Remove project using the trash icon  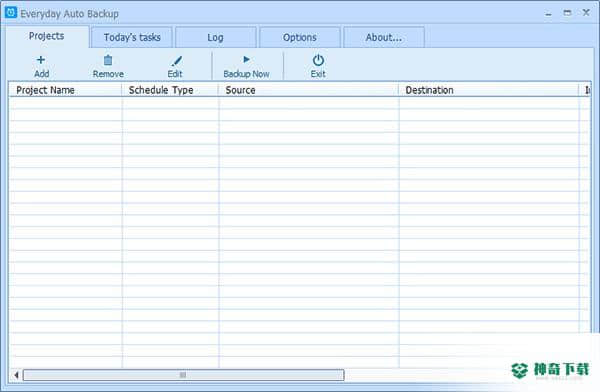tap(108, 60)
